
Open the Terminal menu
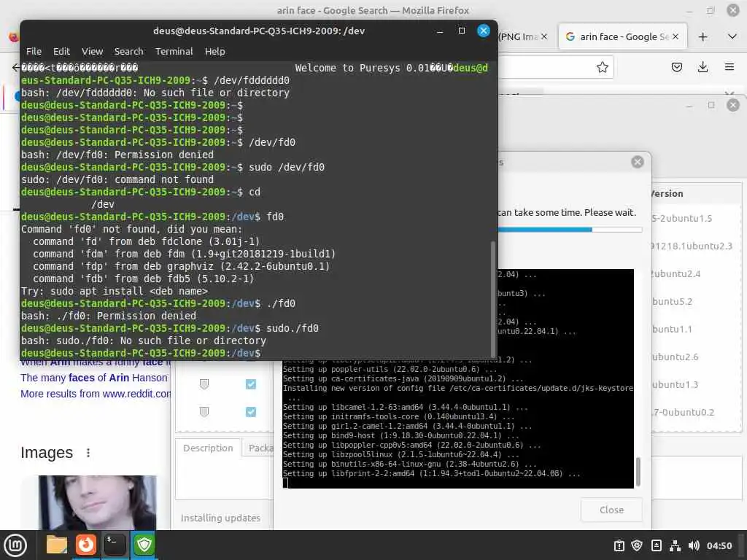174,52
